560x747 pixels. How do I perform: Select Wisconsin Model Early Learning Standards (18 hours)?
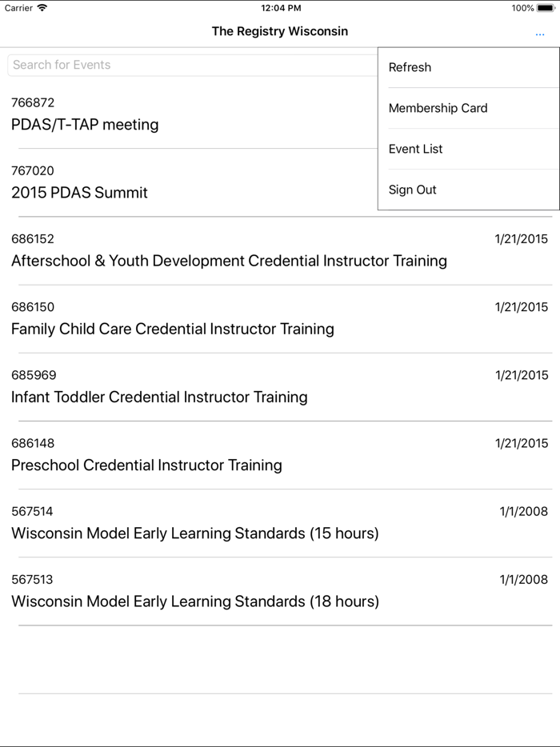tap(195, 601)
